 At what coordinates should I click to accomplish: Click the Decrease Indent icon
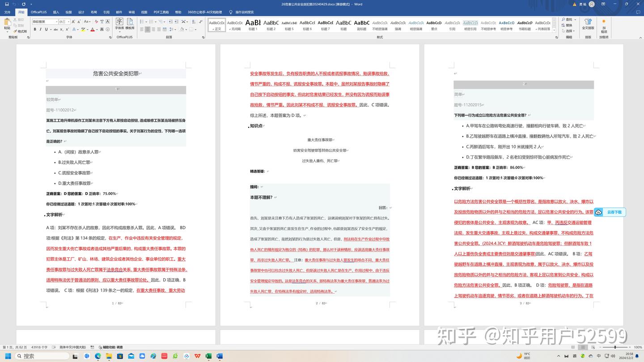click(x=170, y=21)
